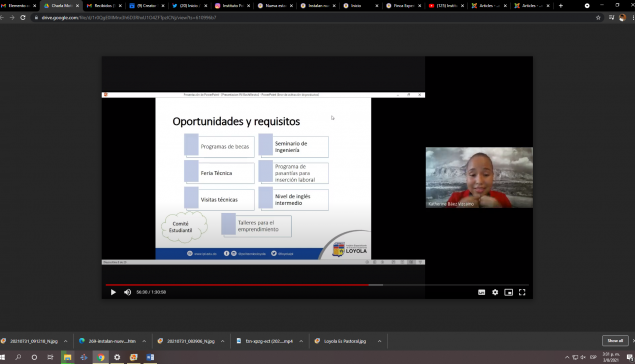Expand options for 20210731_091218_N.jpg download

66,341
